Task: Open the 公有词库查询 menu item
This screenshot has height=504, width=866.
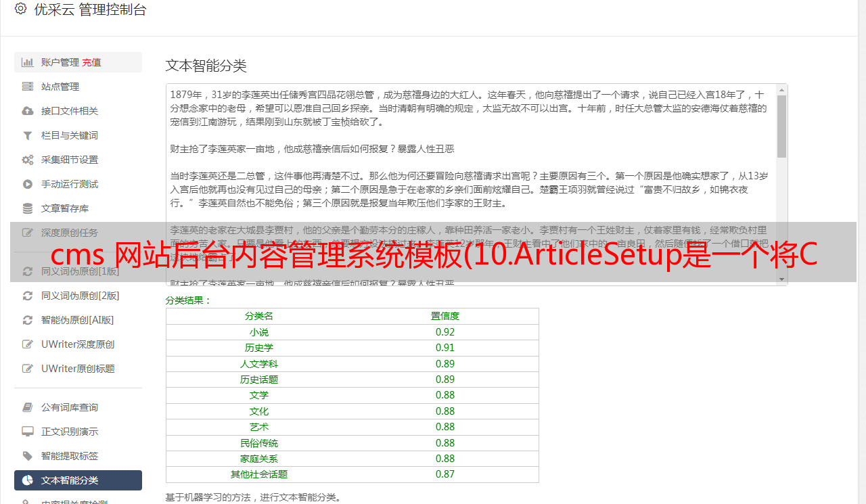Action: (69, 407)
